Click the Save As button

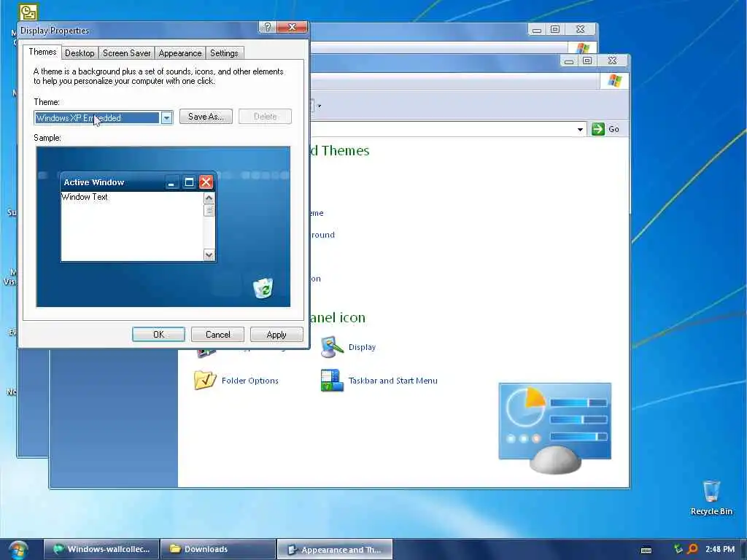tap(206, 117)
